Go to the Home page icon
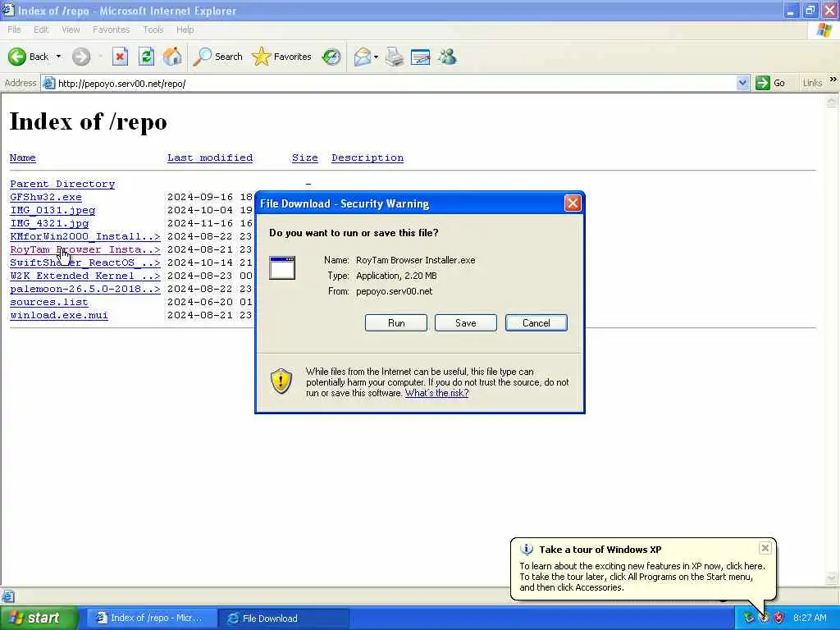 [x=172, y=57]
